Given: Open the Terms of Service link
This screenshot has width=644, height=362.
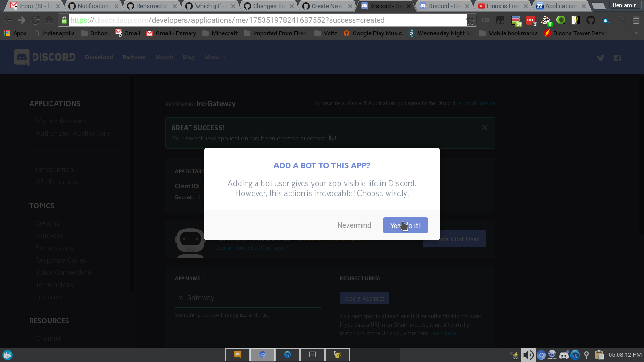Looking at the screenshot, I should [x=476, y=103].
